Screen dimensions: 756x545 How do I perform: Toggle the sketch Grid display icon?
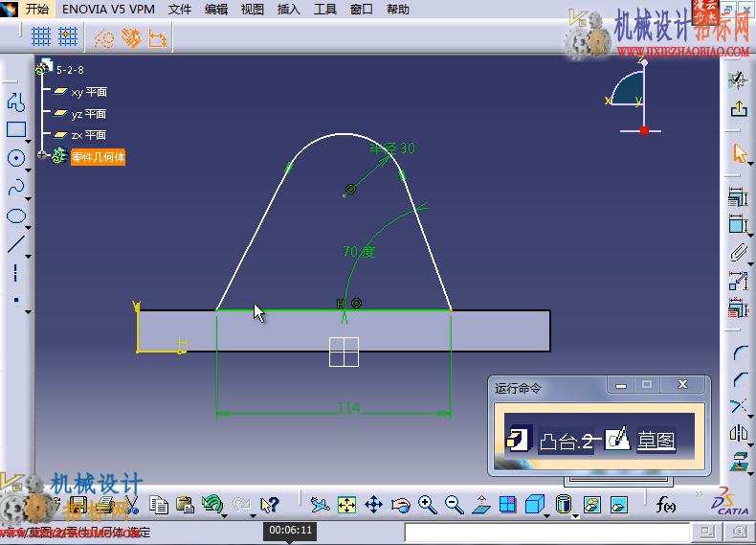(41, 36)
